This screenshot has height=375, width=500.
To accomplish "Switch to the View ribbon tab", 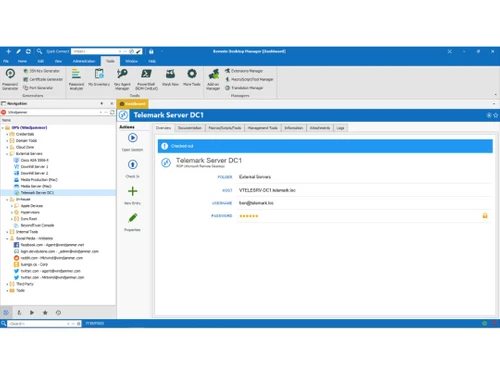I will [x=58, y=61].
